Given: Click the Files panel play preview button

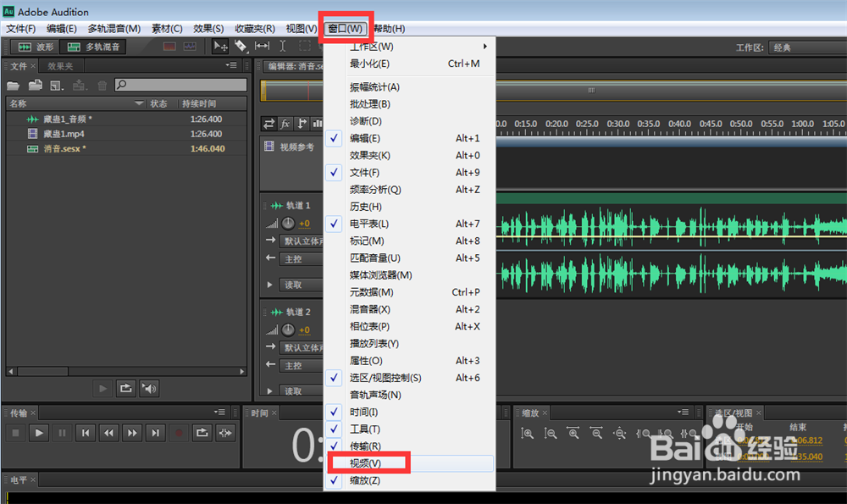Looking at the screenshot, I should (102, 389).
